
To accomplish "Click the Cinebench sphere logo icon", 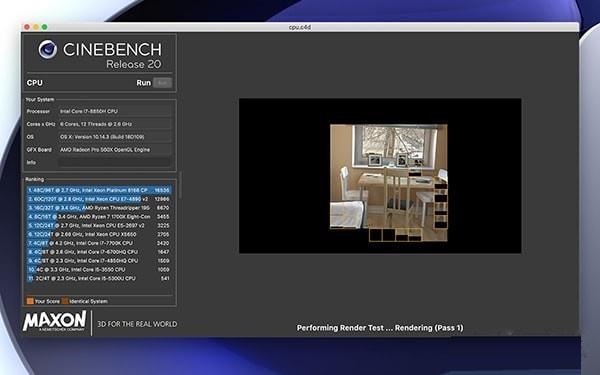I will 48,49.
